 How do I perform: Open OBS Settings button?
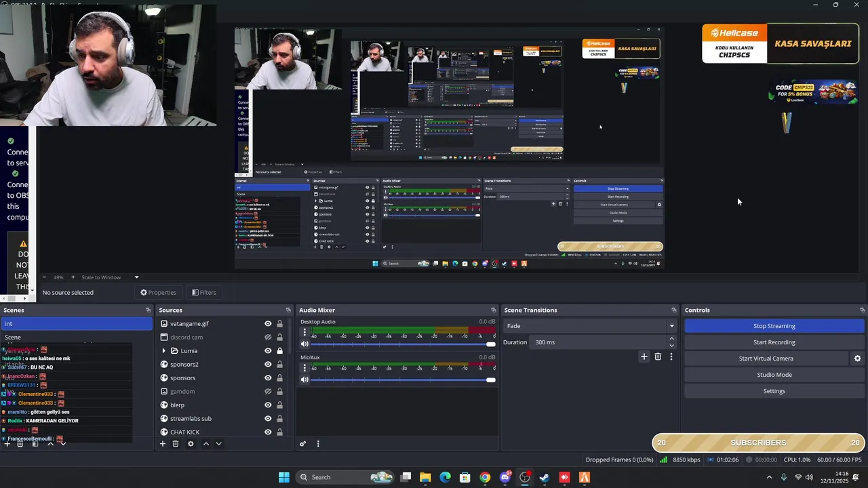tap(774, 391)
